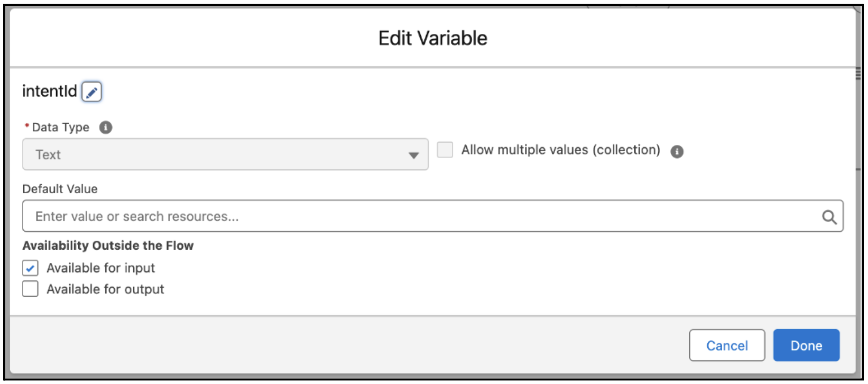Check the Available for output checkbox
Screen dimensions: 868x384
[x=30, y=289]
